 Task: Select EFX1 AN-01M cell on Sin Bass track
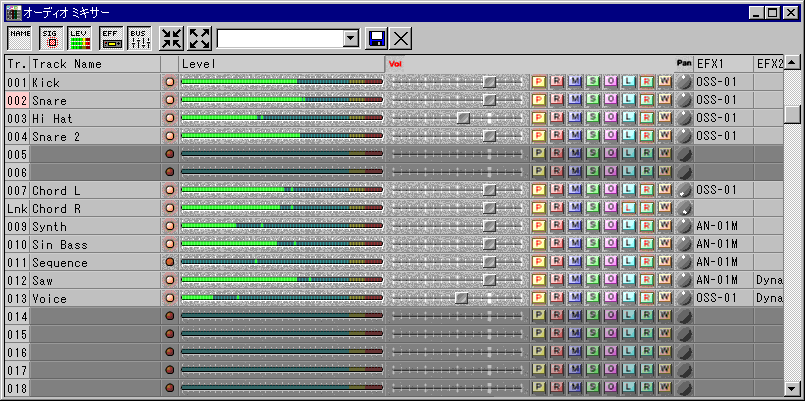tap(723, 244)
